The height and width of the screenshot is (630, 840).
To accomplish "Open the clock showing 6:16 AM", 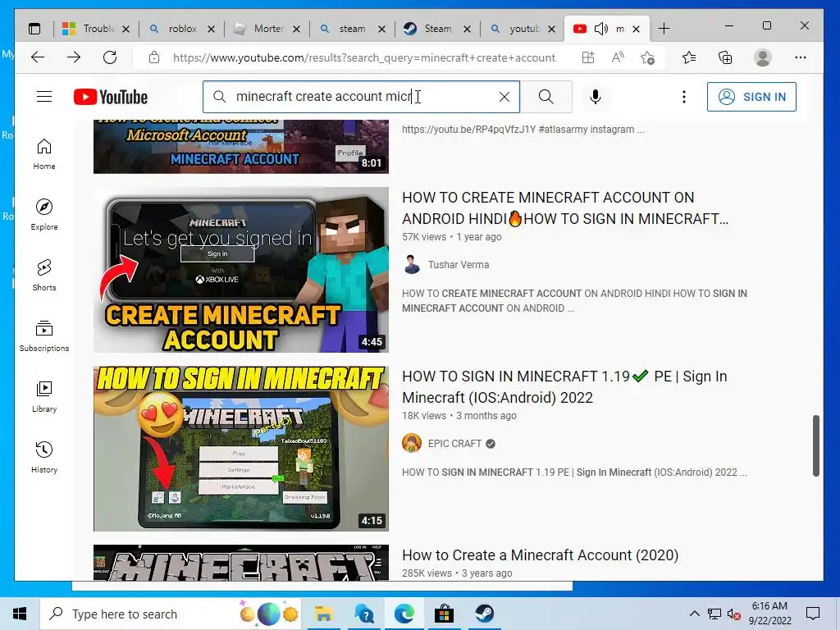I will pyautogui.click(x=769, y=614).
